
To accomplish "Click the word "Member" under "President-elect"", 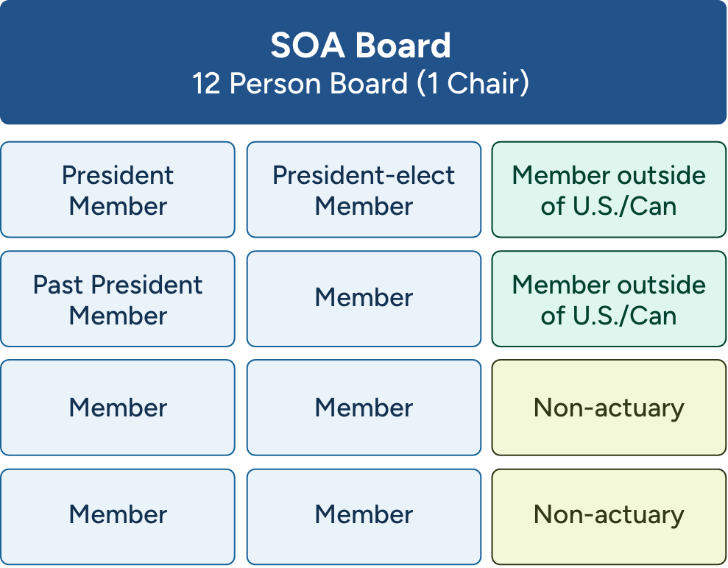I will (x=364, y=206).
